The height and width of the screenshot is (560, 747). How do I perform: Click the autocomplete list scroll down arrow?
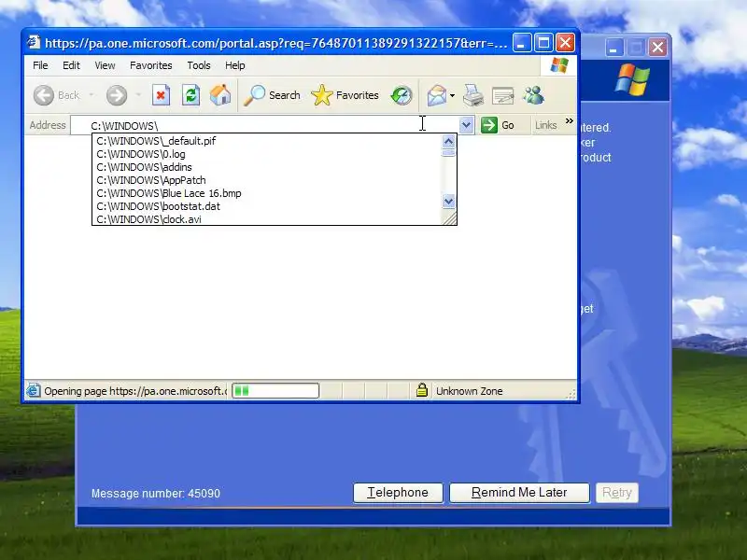448,202
